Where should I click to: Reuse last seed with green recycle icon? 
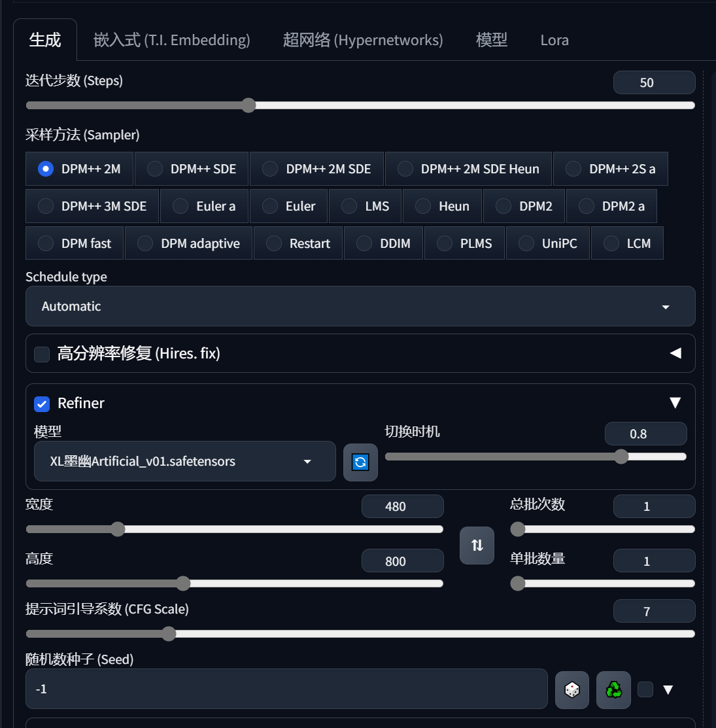tap(613, 689)
